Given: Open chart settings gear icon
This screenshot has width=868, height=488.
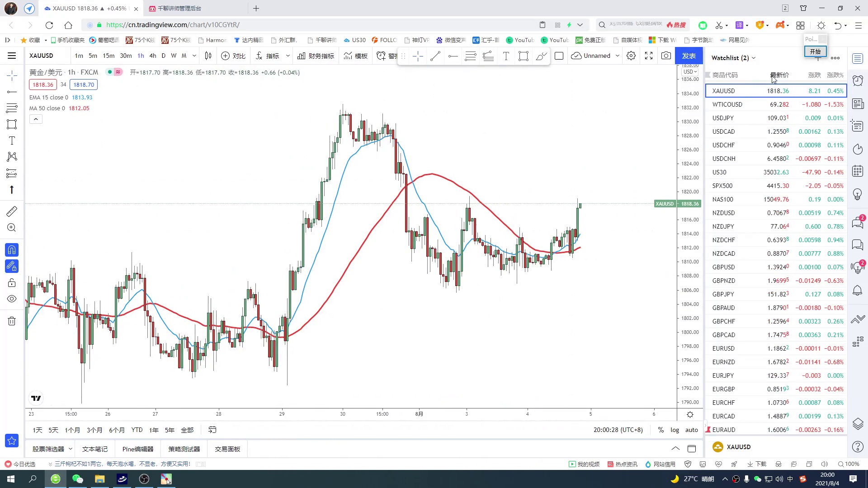Looking at the screenshot, I should [631, 56].
